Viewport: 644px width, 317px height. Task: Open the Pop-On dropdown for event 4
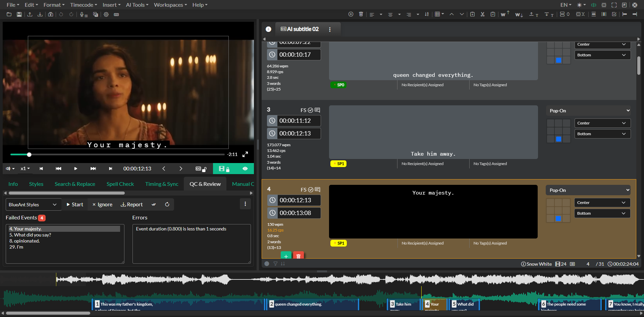(x=588, y=190)
